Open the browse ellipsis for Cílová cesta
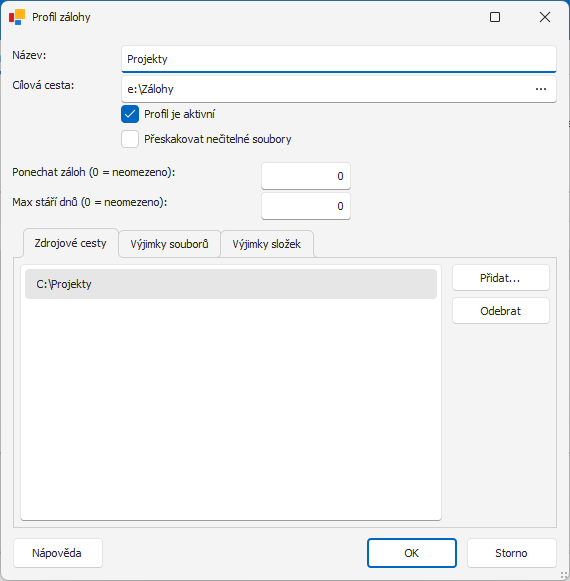Viewport: 570px width, 581px height. pyautogui.click(x=541, y=89)
